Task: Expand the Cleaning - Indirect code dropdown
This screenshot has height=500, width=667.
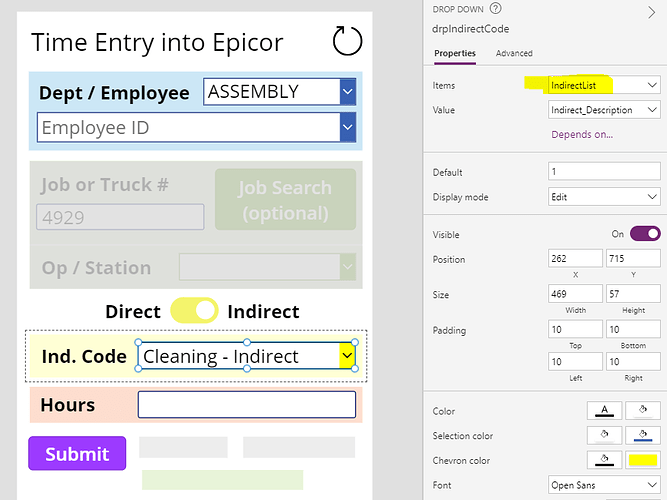Action: 347,356
